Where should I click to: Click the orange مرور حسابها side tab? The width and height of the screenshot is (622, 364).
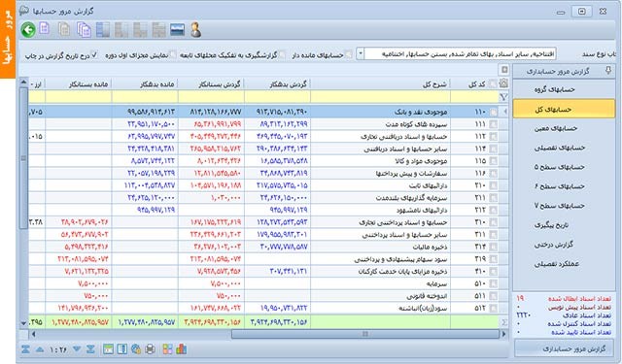point(8,39)
